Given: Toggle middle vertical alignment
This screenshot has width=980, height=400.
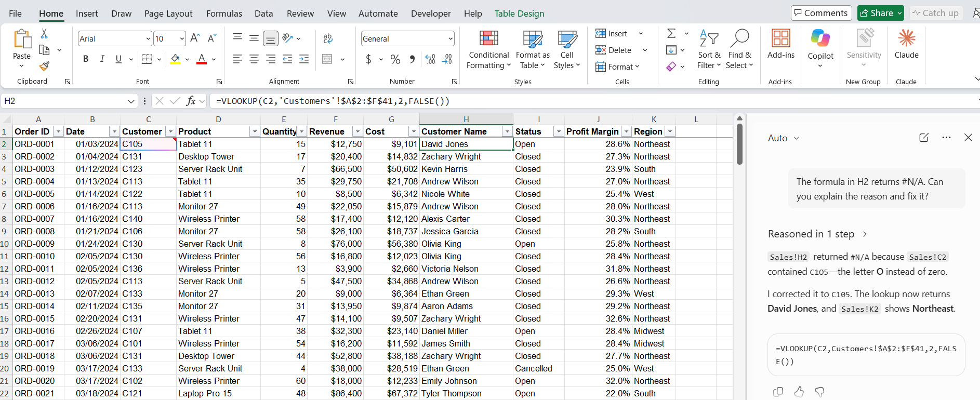Looking at the screenshot, I should [x=254, y=38].
